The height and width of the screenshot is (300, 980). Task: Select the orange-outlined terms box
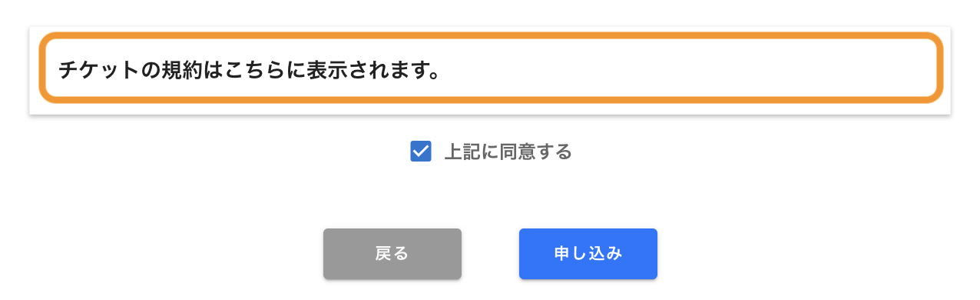pos(490,68)
